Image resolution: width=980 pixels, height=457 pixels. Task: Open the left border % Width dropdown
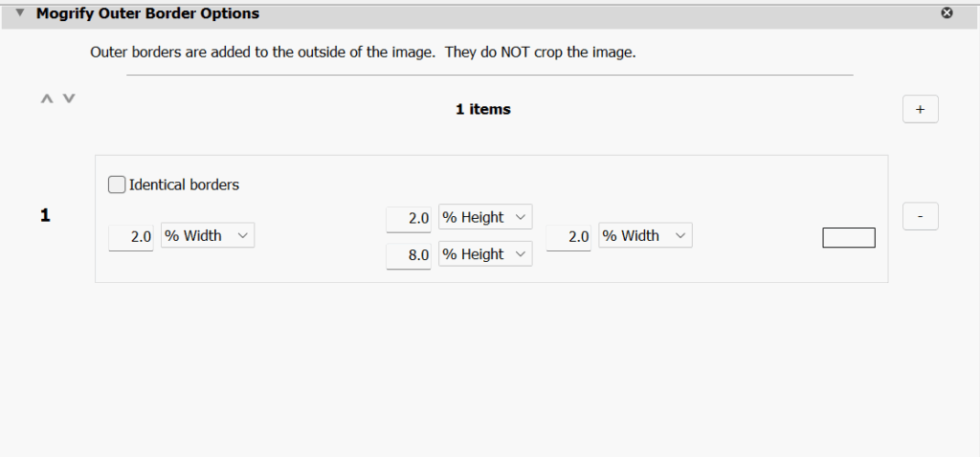click(208, 236)
